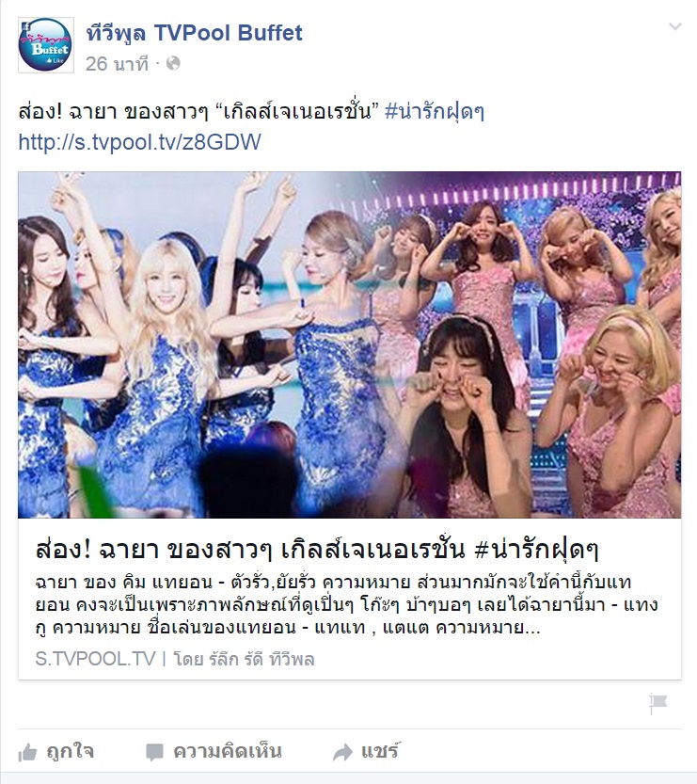The height and width of the screenshot is (784, 697).
Task: Open the TVPool Buffet page name link
Action: click(x=194, y=34)
